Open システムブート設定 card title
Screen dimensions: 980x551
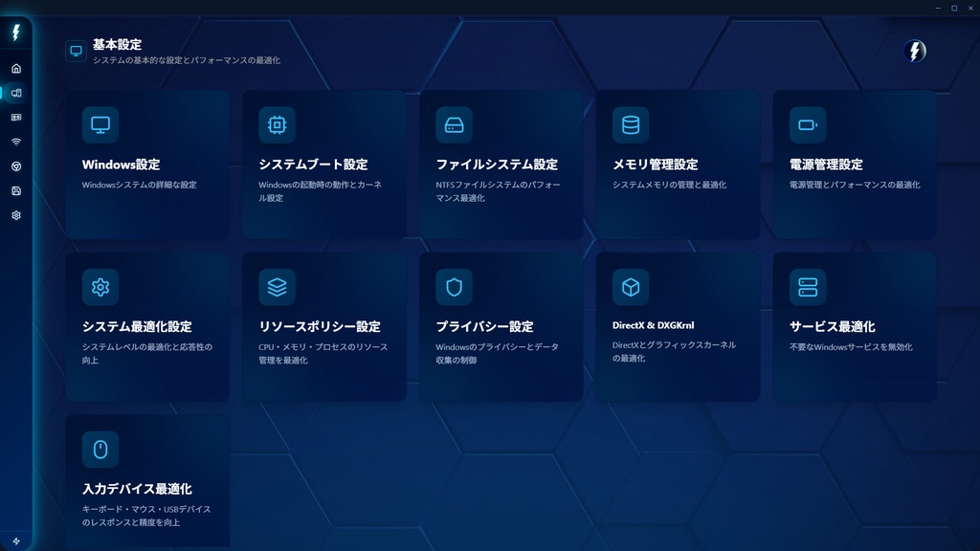coord(313,165)
